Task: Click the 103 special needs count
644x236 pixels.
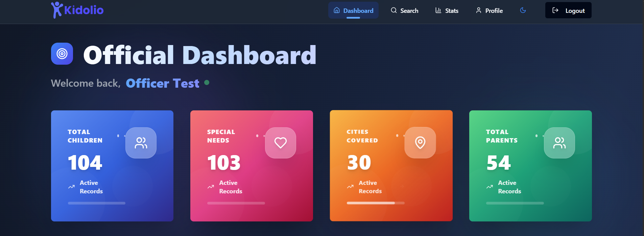Action: coord(224,163)
